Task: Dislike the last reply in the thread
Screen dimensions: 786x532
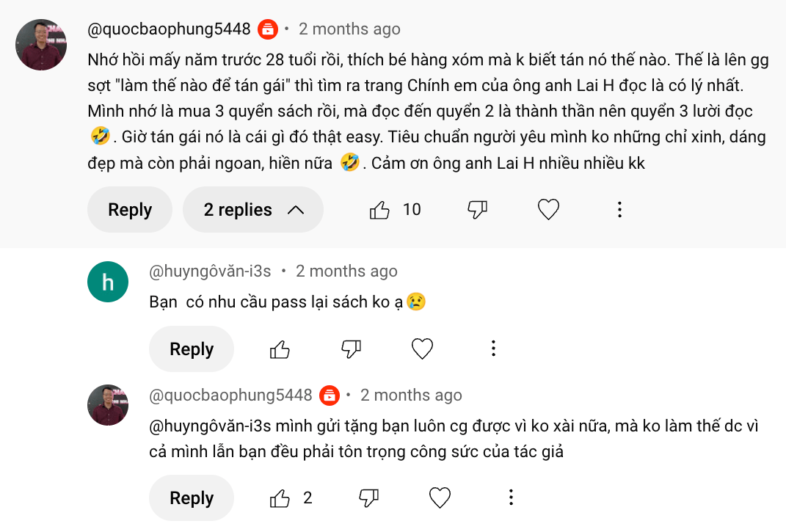Action: (369, 499)
